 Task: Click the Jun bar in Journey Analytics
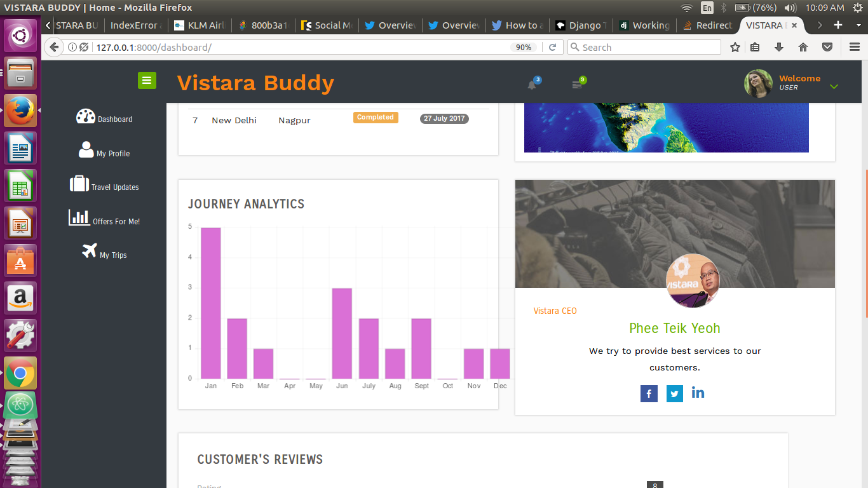[342, 334]
